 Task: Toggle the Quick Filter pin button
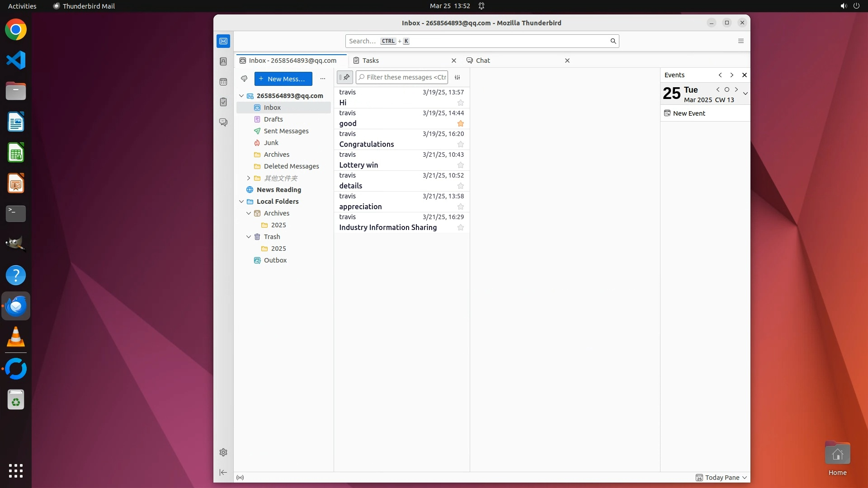pyautogui.click(x=345, y=77)
